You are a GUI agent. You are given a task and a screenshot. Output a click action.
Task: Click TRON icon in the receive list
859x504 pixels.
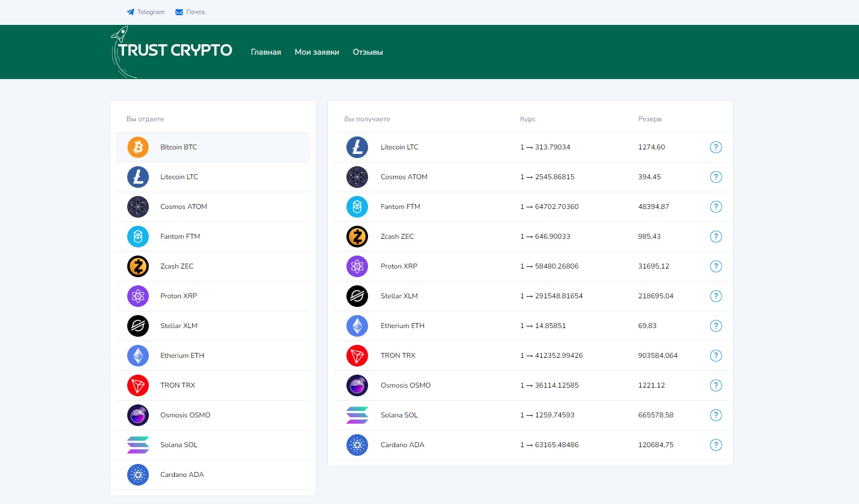(x=357, y=356)
